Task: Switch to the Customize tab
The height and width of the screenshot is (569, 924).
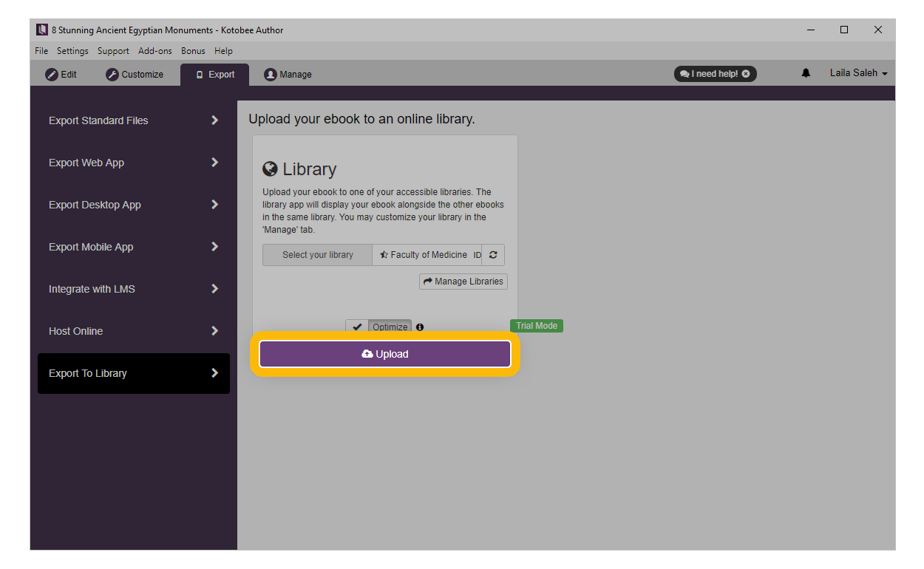Action: 135,75
